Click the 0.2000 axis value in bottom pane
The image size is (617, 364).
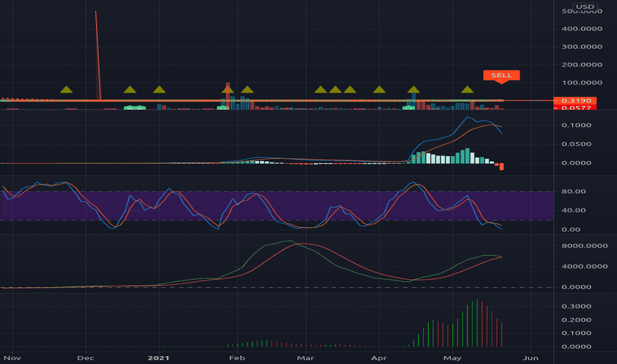click(x=576, y=320)
